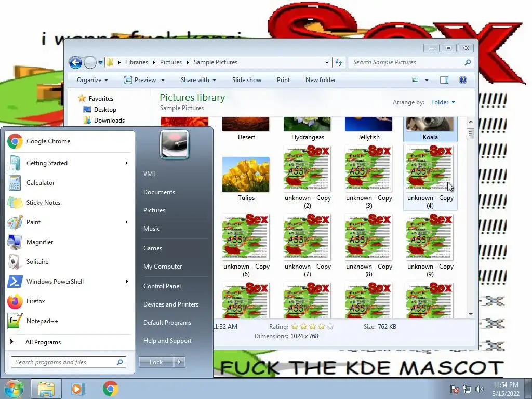Set rating to one star

pos(295,327)
